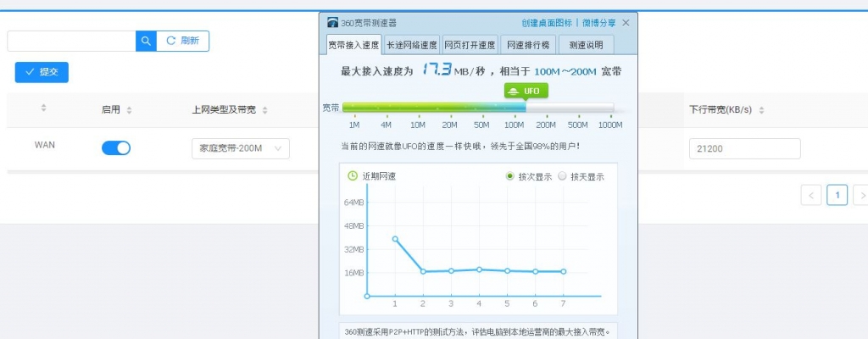The image size is (868, 339).
Task: Click chart data point for test 4
Action: [479, 270]
